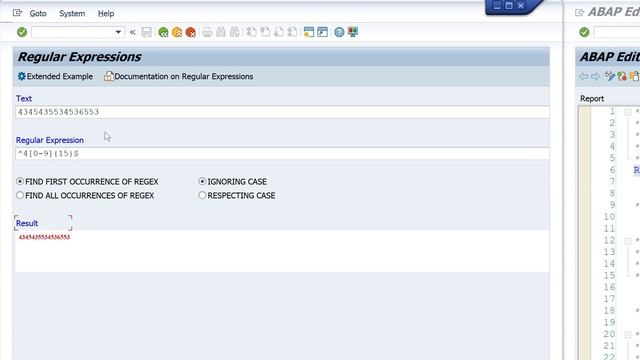This screenshot has height=360, width=640.
Task: Select the Ignoring Case option
Action: (x=202, y=181)
